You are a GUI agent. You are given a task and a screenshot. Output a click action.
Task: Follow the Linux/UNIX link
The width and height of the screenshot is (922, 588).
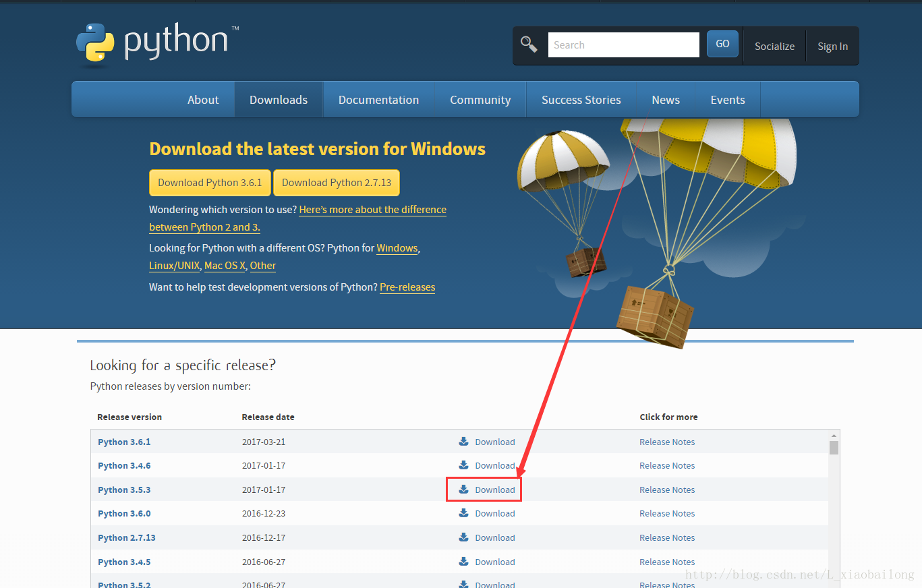(x=174, y=266)
